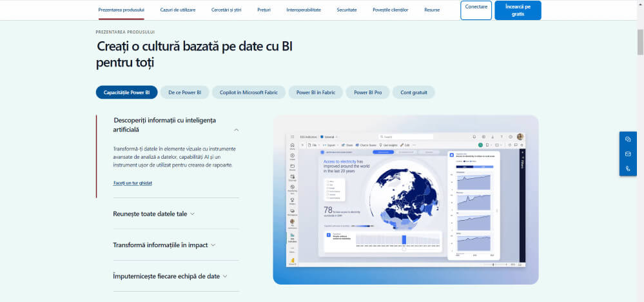Click the envelope email contact icon
The height and width of the screenshot is (302, 644).
(628, 154)
